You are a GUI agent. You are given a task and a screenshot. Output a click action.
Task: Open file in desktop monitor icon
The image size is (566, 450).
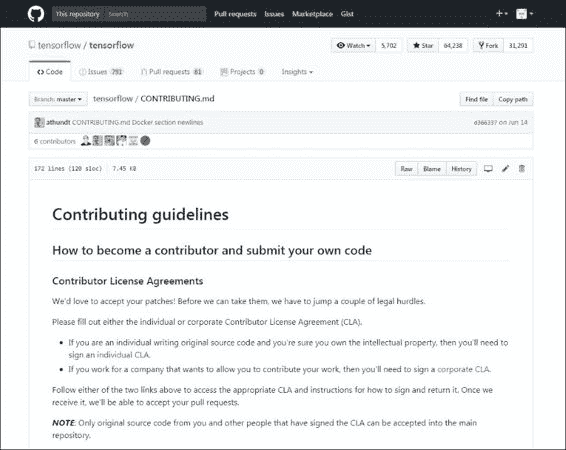pos(488,169)
